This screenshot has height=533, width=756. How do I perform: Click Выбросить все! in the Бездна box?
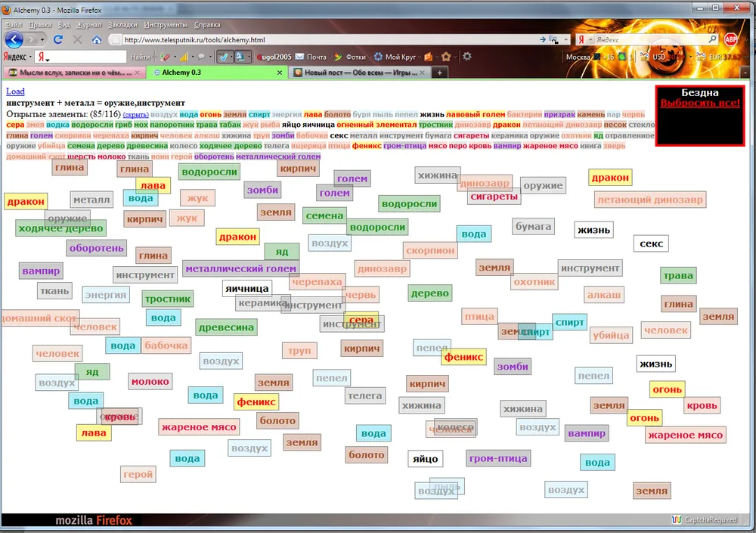click(x=700, y=103)
